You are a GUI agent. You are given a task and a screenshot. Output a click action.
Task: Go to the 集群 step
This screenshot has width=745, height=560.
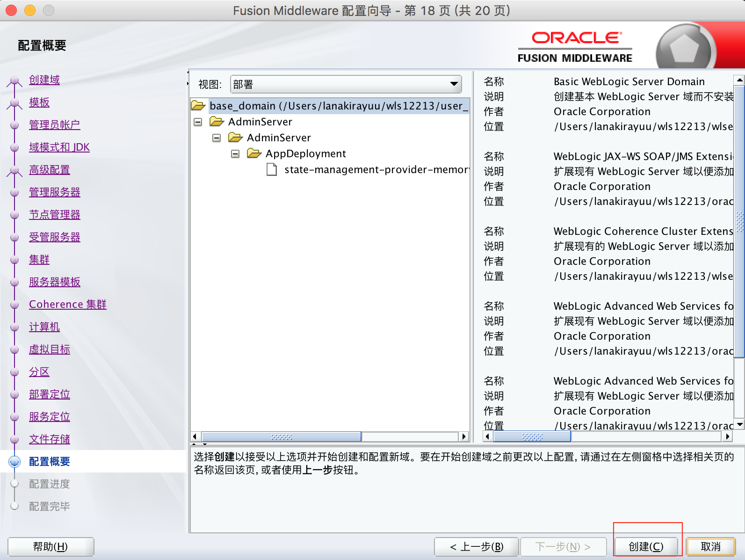pyautogui.click(x=39, y=260)
